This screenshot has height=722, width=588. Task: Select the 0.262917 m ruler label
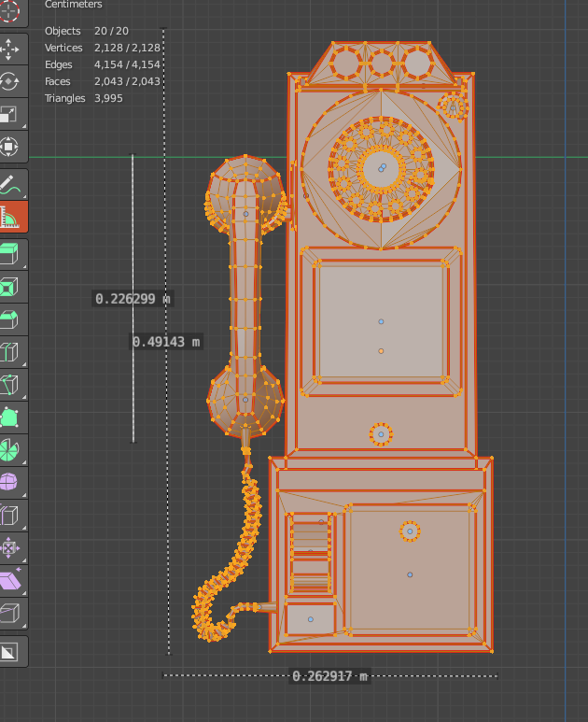(x=329, y=676)
